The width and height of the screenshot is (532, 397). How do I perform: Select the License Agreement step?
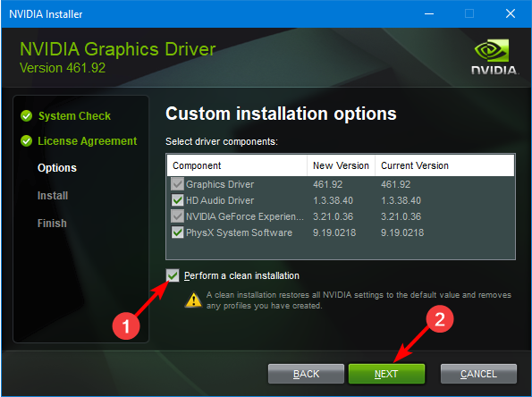coord(88,140)
